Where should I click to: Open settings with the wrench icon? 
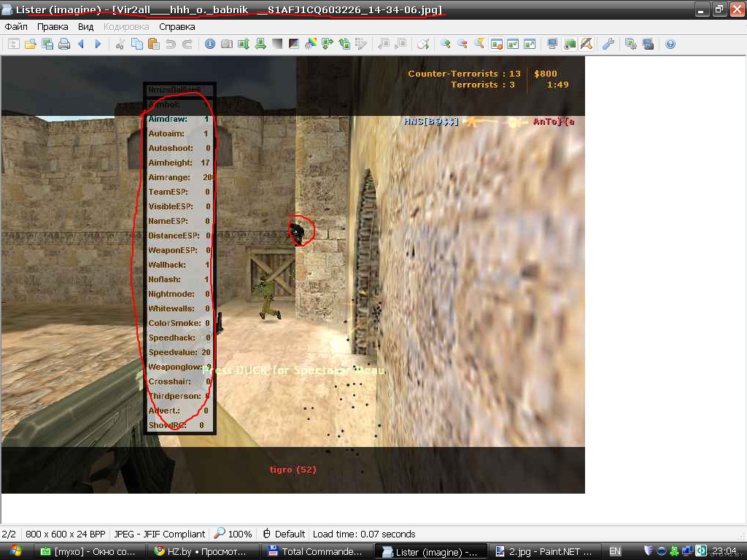click(608, 44)
